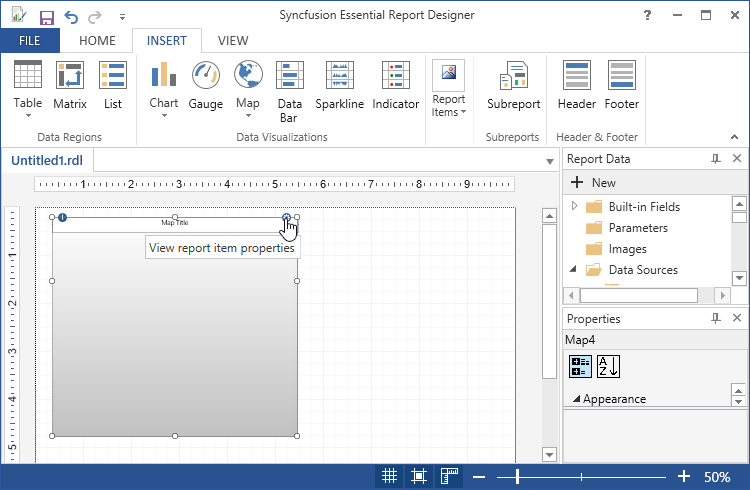The width and height of the screenshot is (750, 490).
Task: Click Report Data horizontal scrollbar right arrow
Action: point(723,296)
